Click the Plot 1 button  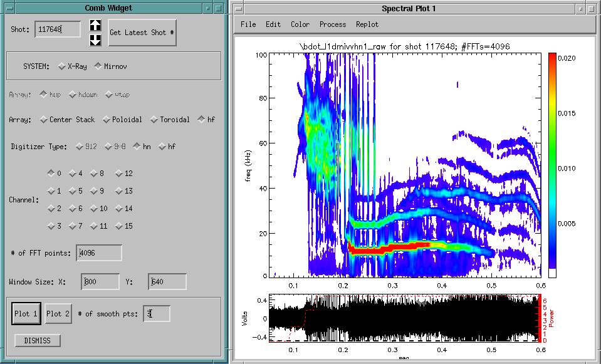pyautogui.click(x=26, y=313)
